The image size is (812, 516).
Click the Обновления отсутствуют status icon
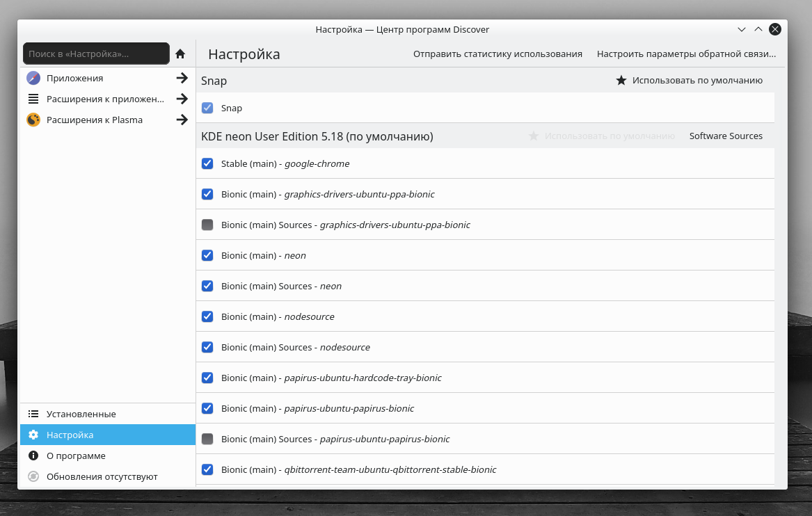(33, 476)
